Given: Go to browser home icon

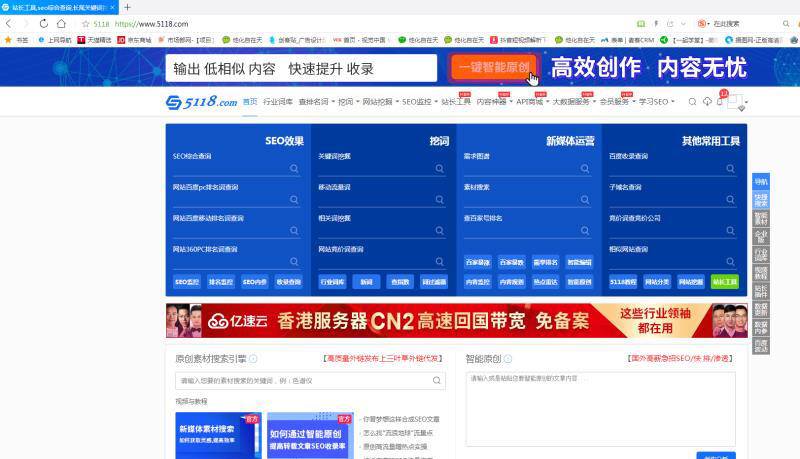Looking at the screenshot, I should click(61, 23).
